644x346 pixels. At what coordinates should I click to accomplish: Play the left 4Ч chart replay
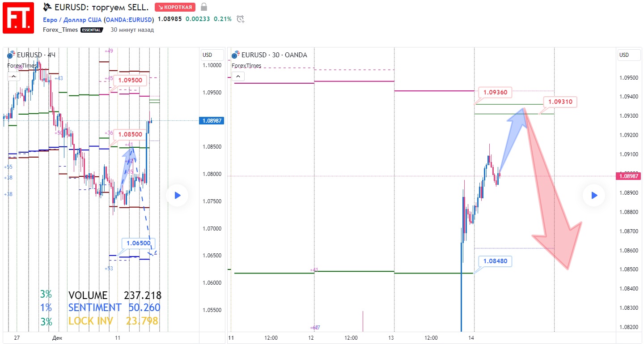(x=177, y=195)
